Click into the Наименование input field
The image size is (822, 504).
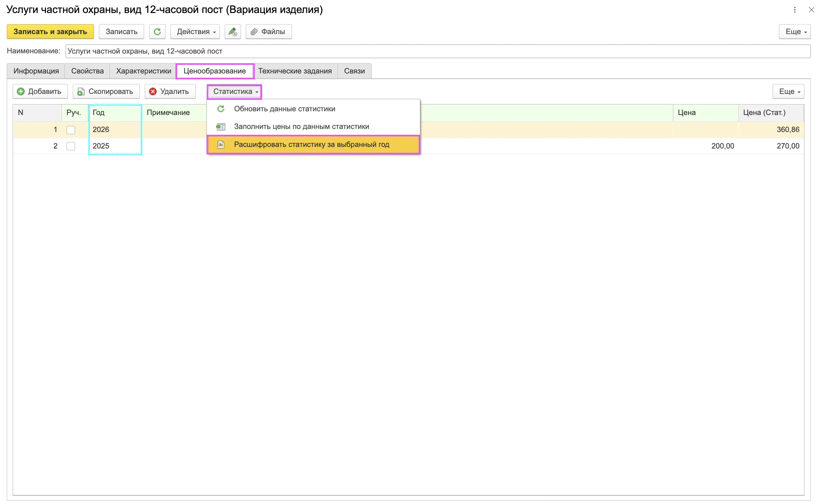click(438, 51)
